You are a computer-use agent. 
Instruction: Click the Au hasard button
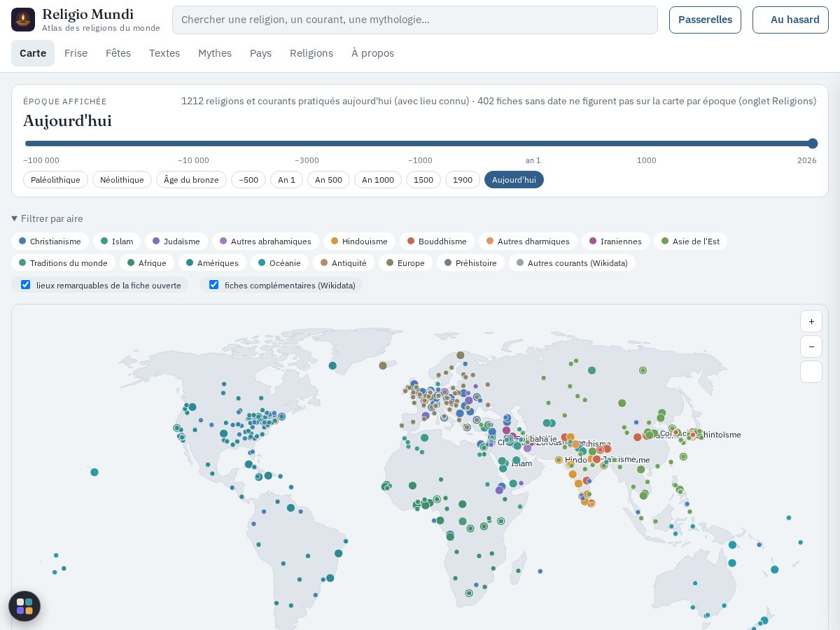[790, 20]
